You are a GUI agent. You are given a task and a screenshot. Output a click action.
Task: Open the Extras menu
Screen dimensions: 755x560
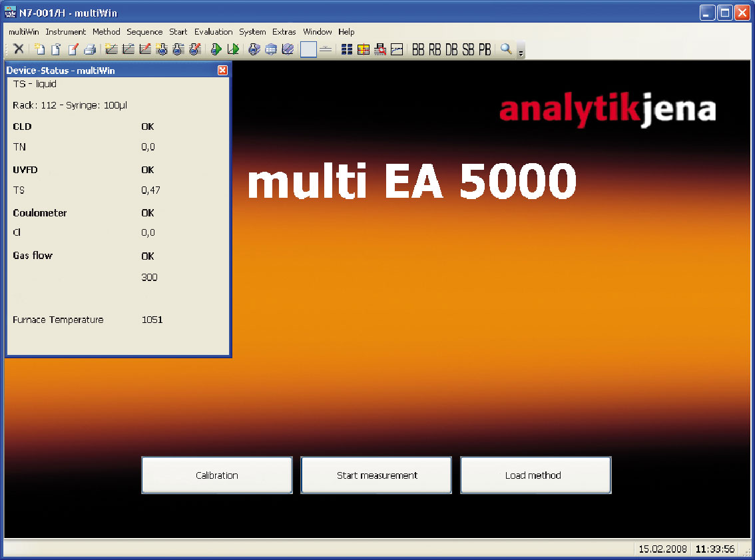tap(284, 32)
